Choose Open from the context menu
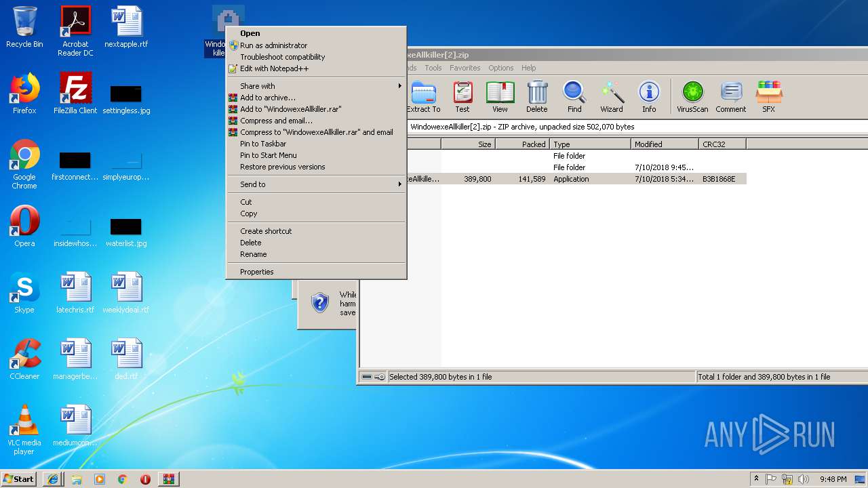Screen dimensions: 868x488 [x=316, y=33]
